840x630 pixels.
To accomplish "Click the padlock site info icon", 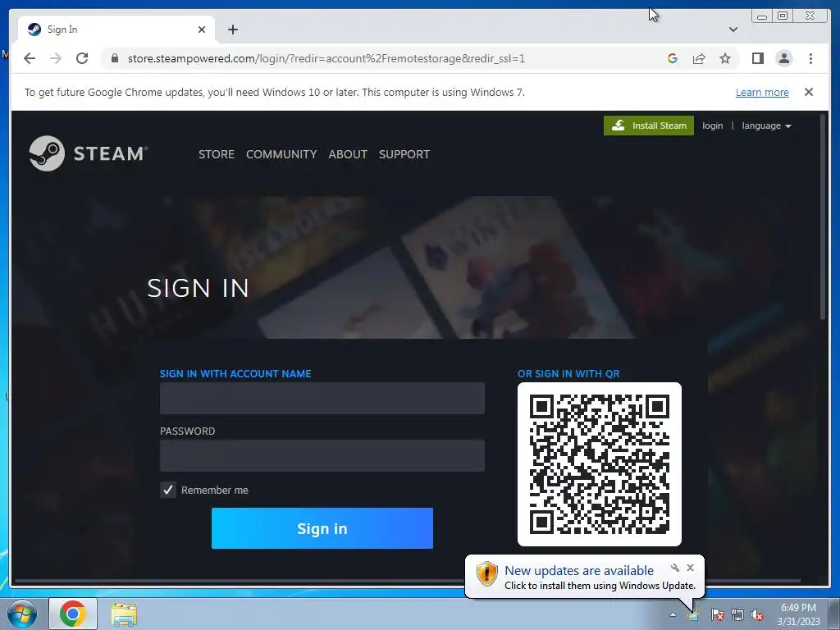I will click(114, 58).
